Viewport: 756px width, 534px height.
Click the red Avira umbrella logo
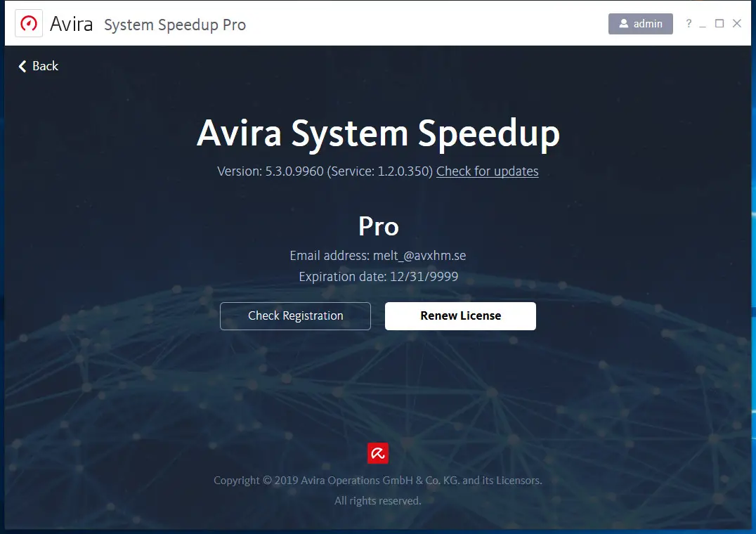tap(378, 453)
